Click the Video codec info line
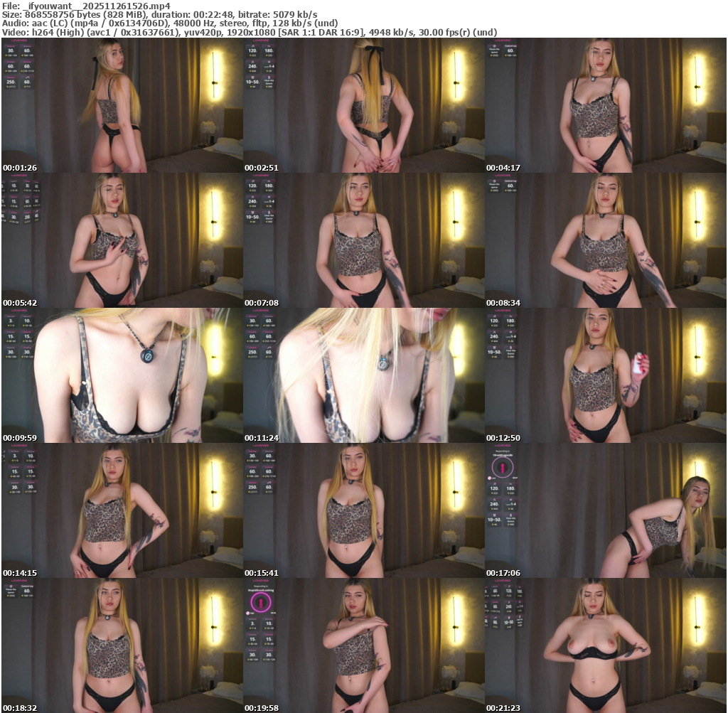Screen dimensions: 728x713 click(250, 32)
